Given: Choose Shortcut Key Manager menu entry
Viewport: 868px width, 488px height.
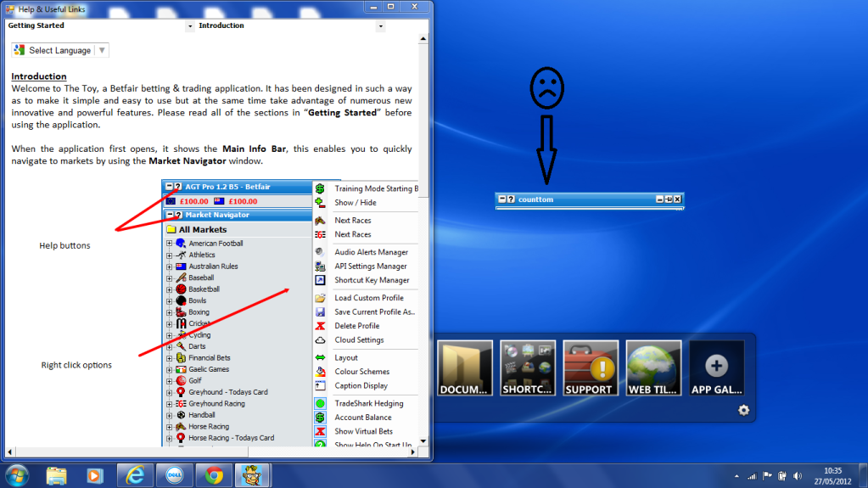Looking at the screenshot, I should [x=372, y=280].
